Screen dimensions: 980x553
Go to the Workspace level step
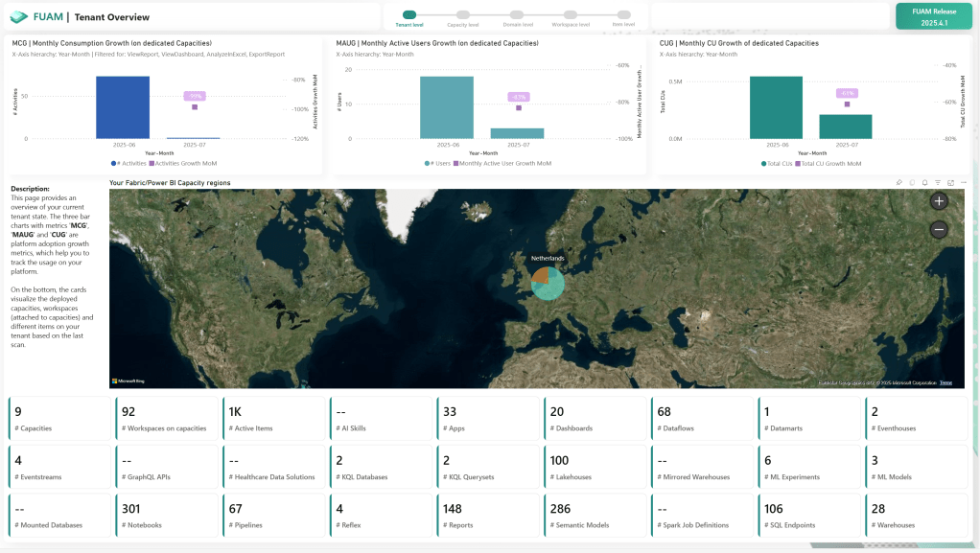click(x=570, y=15)
